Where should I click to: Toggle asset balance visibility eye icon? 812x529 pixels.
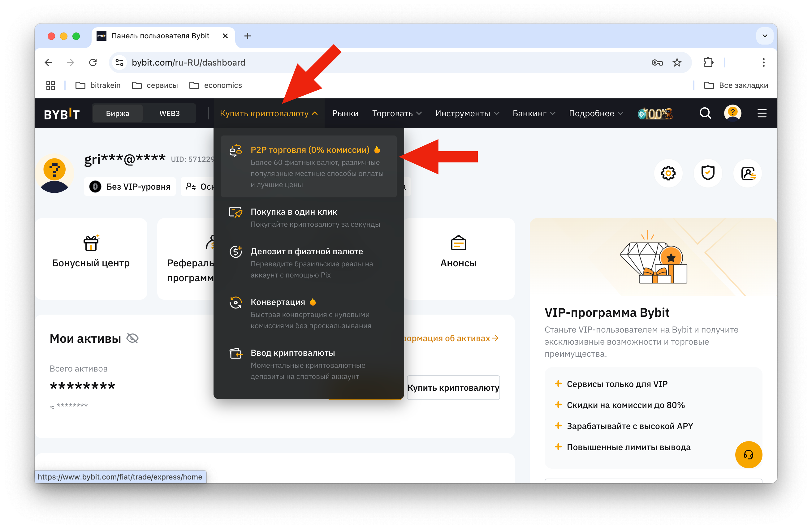(x=132, y=338)
